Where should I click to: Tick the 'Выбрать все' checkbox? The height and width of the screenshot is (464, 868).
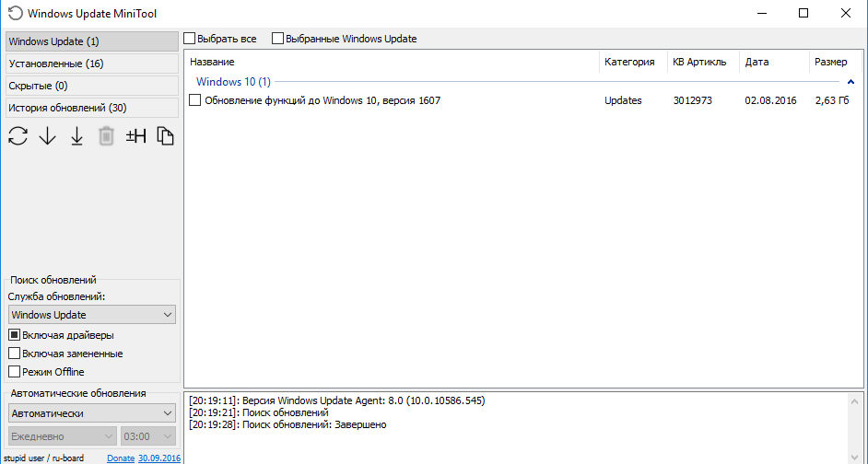(x=190, y=39)
